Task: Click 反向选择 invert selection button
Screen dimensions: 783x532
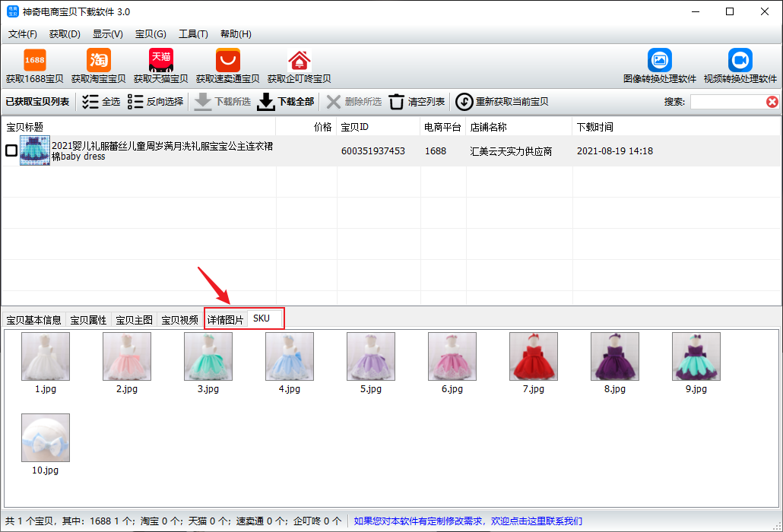Action: click(155, 102)
